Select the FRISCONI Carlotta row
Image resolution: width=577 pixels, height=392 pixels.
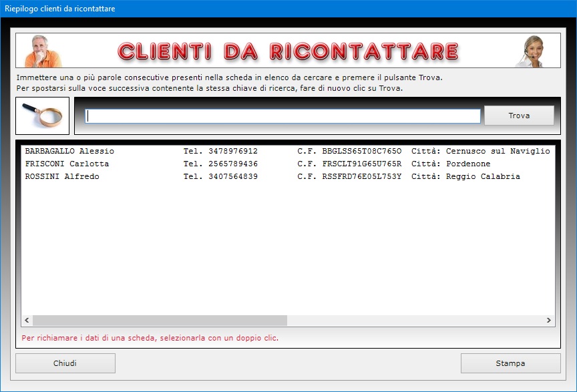288,164
